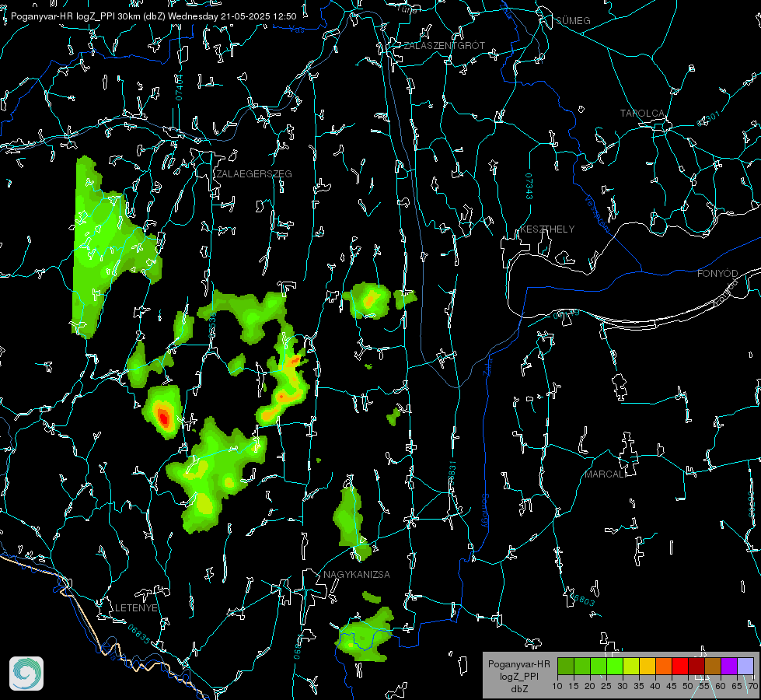Select the ZALASZENTGRÓT town label
The height and width of the screenshot is (700, 761).
444,46
